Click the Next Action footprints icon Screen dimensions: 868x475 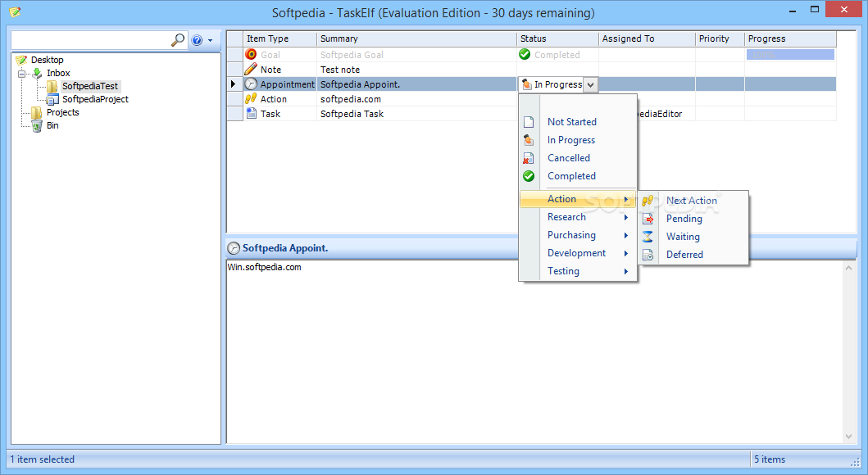(648, 201)
